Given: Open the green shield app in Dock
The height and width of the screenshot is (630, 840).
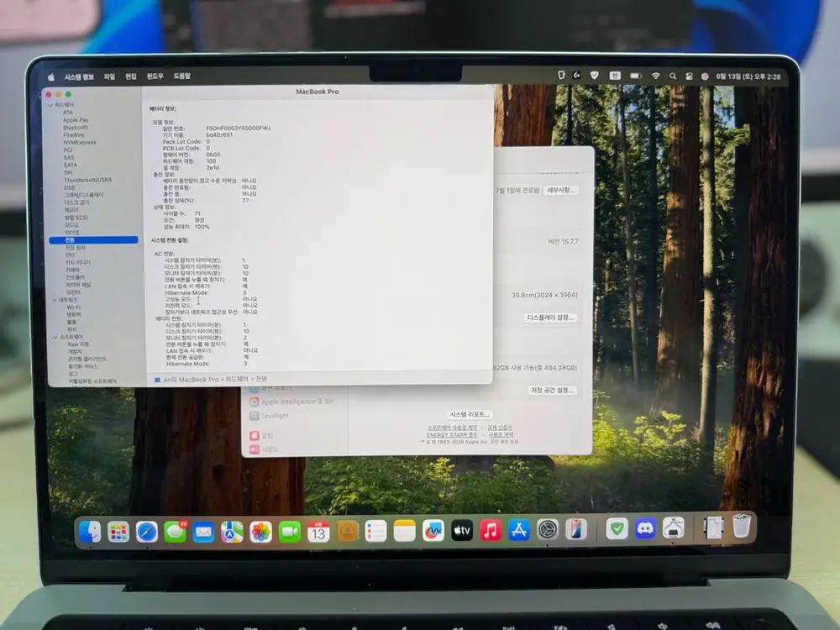Looking at the screenshot, I should [617, 528].
